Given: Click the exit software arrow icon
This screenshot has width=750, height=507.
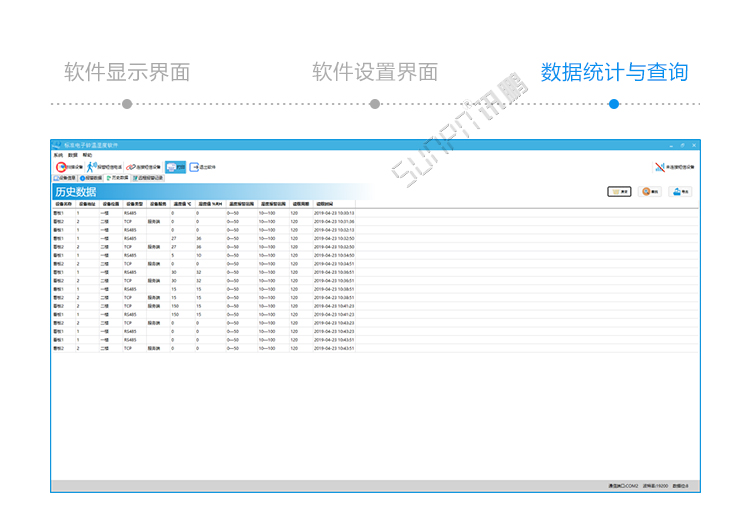Looking at the screenshot, I should (x=194, y=167).
